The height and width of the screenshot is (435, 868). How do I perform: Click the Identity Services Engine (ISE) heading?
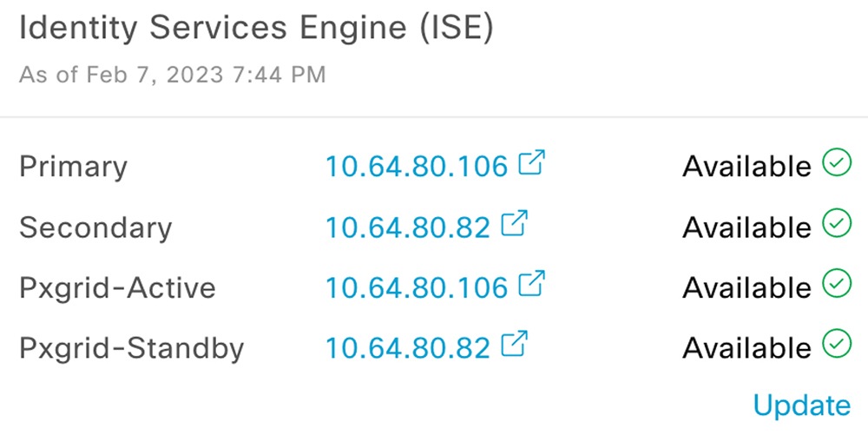256,28
